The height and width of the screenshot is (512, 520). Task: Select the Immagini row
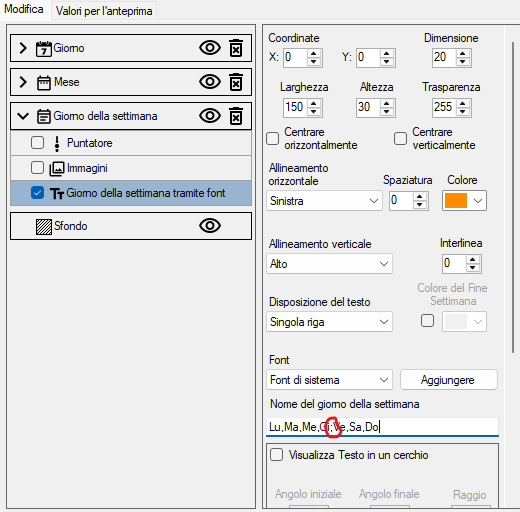pyautogui.click(x=131, y=168)
